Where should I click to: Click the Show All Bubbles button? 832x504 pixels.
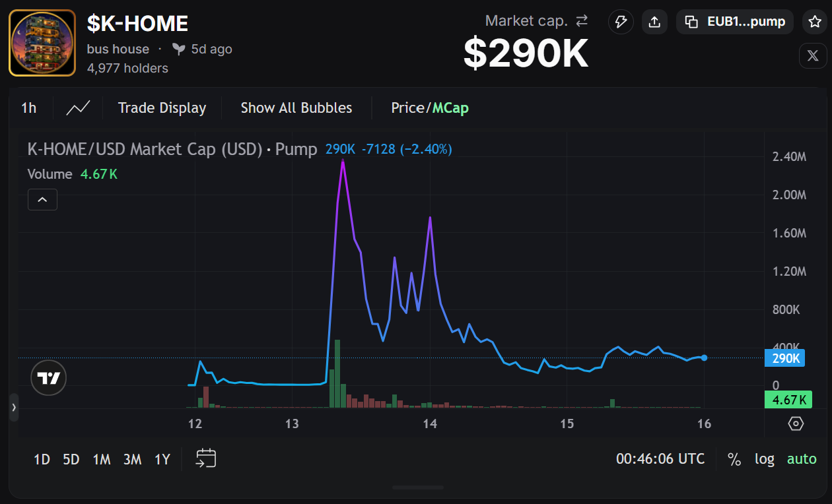point(296,108)
